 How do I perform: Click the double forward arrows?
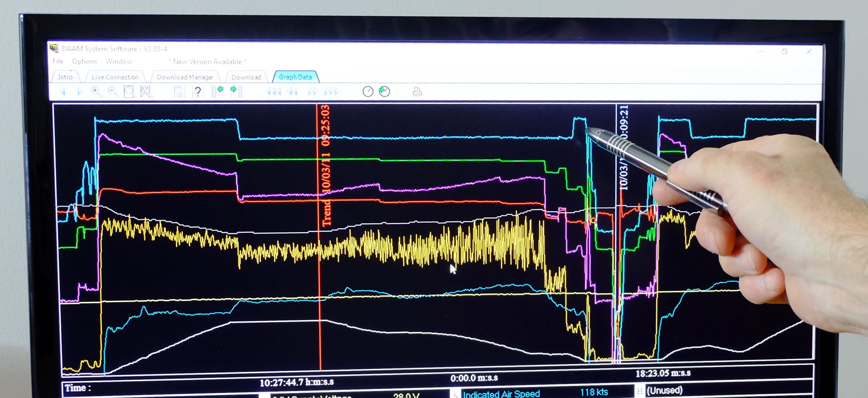click(x=312, y=92)
